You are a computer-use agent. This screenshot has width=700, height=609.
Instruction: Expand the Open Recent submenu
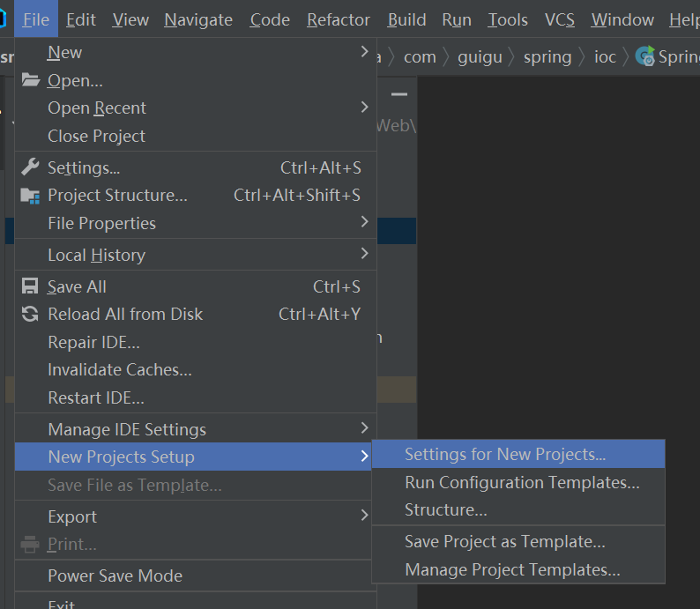pos(364,108)
